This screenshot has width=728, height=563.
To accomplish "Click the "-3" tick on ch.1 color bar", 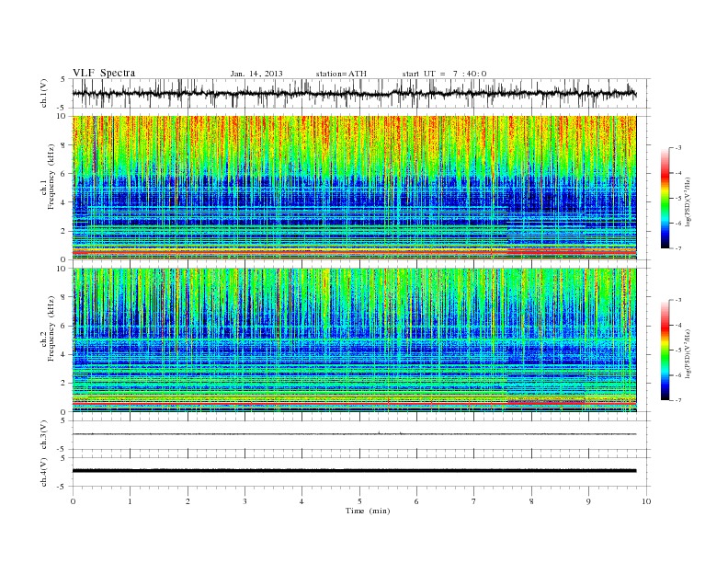I will click(678, 148).
